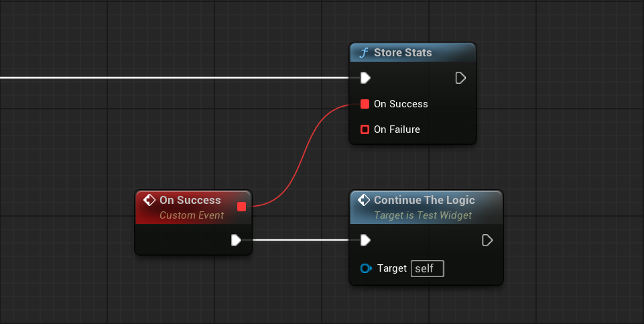Screen dimensions: 644x324
Task: Click the Store Stats execution output pin
Action: (x=460, y=78)
